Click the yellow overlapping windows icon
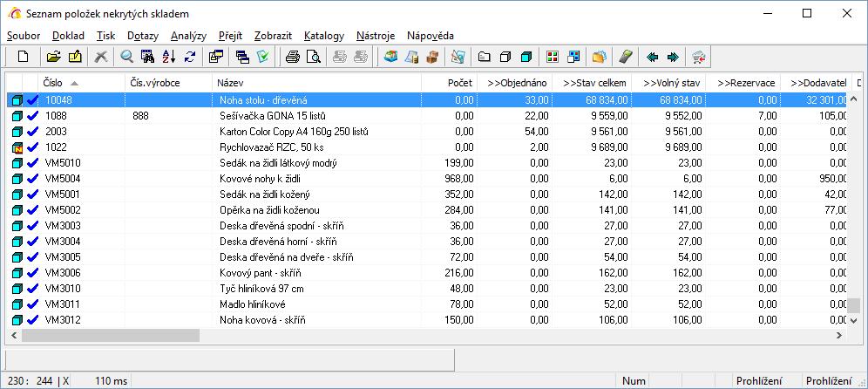This screenshot has width=868, height=389. 216,57
